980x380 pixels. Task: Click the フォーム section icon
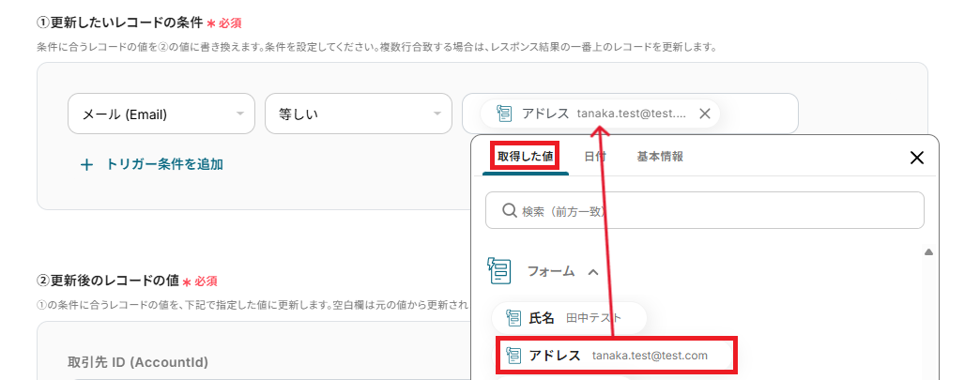[499, 271]
